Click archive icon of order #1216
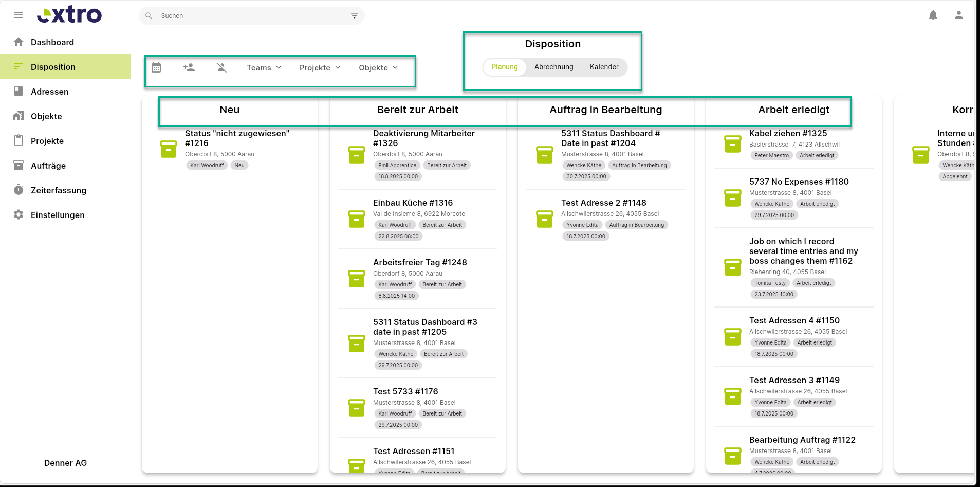980x487 pixels. [x=169, y=149]
